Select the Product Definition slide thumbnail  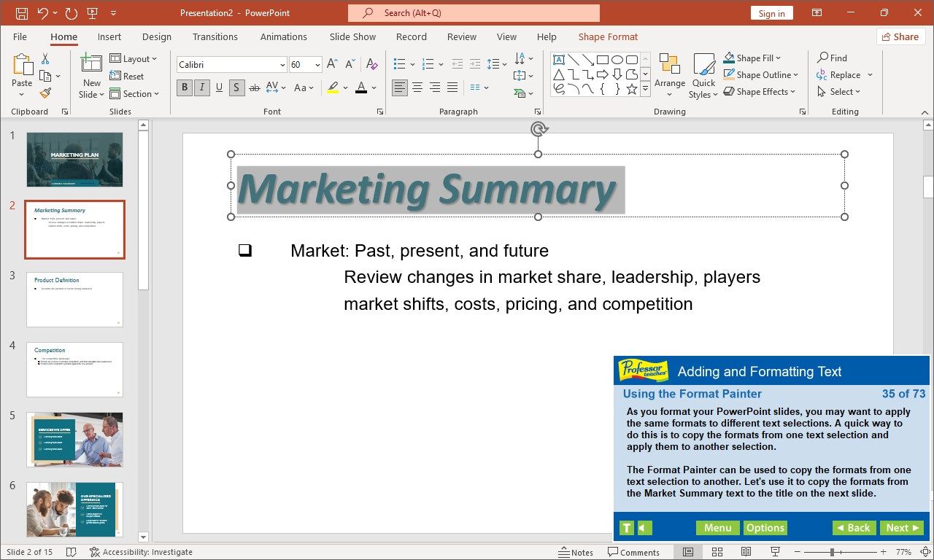(74, 300)
